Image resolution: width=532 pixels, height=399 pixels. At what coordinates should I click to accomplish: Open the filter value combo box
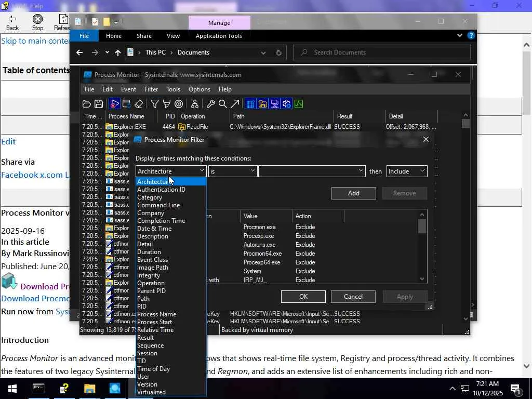point(312,171)
